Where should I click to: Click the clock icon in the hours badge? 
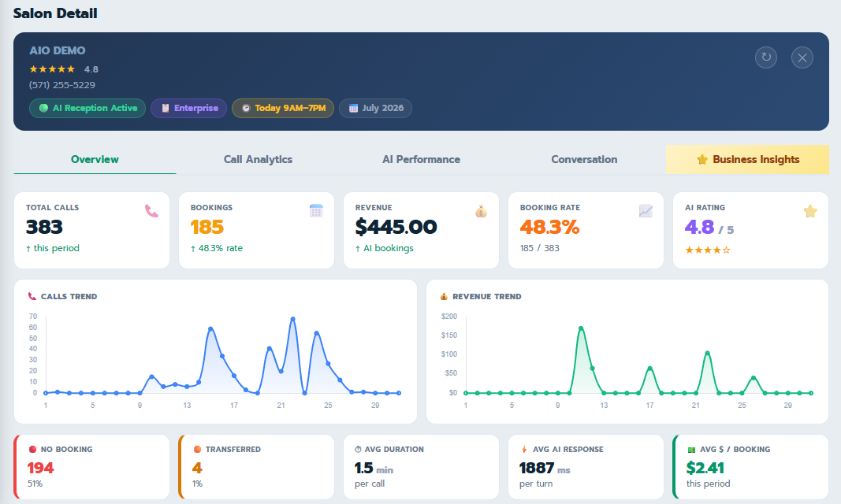(x=246, y=108)
